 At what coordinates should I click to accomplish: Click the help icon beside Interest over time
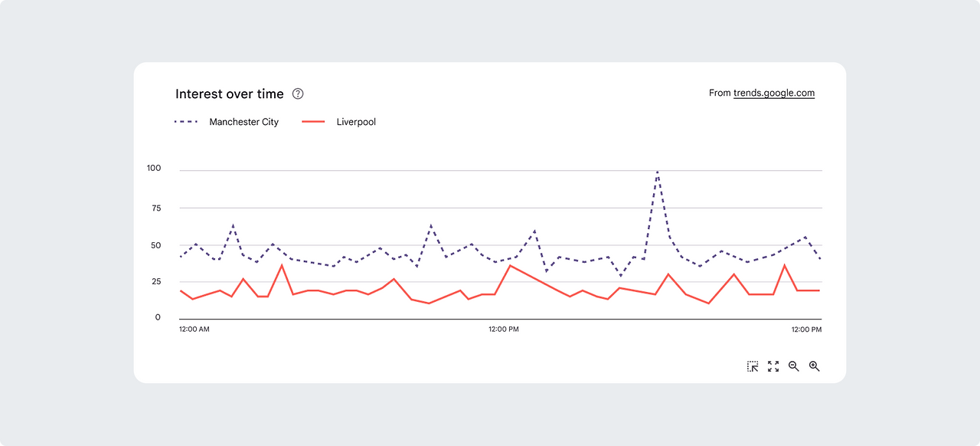[299, 94]
